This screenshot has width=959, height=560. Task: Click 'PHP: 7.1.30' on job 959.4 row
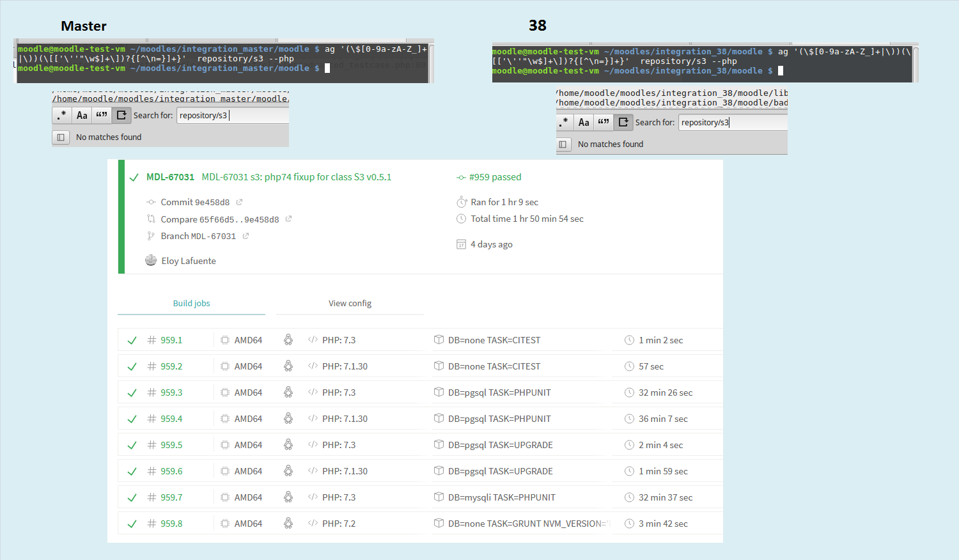click(x=345, y=419)
